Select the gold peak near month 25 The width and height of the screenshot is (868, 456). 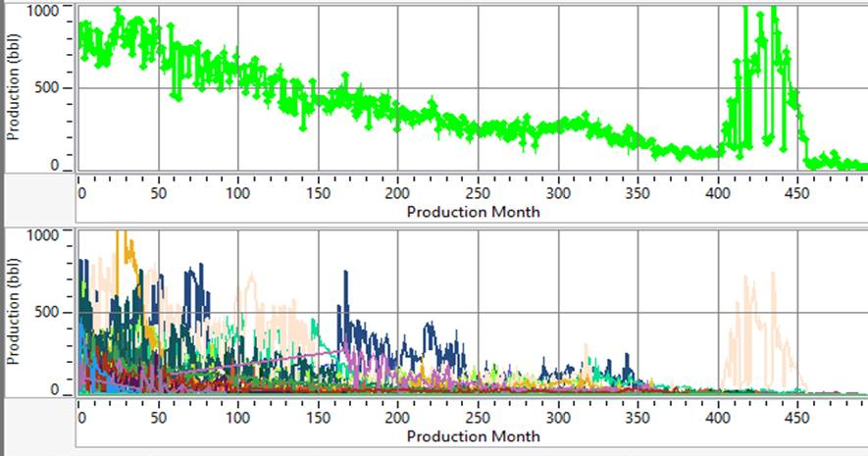coord(123,245)
